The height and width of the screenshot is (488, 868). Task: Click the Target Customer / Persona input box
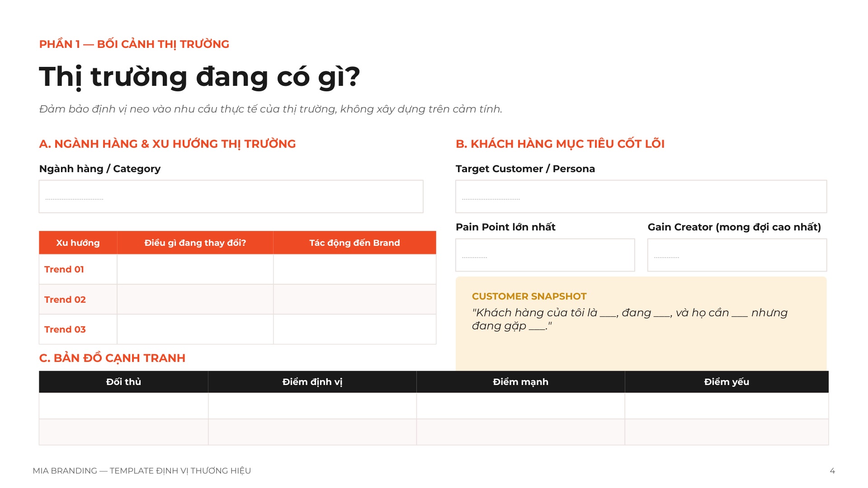click(x=641, y=197)
